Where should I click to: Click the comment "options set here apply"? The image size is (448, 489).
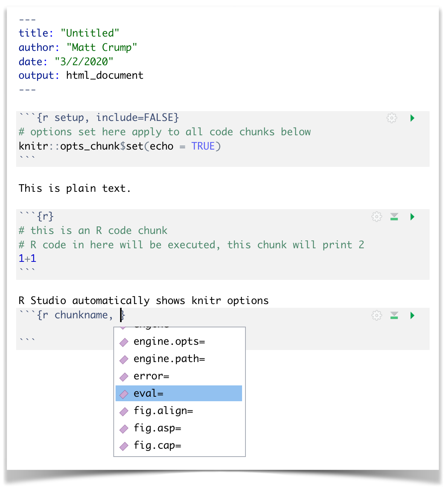(x=165, y=132)
